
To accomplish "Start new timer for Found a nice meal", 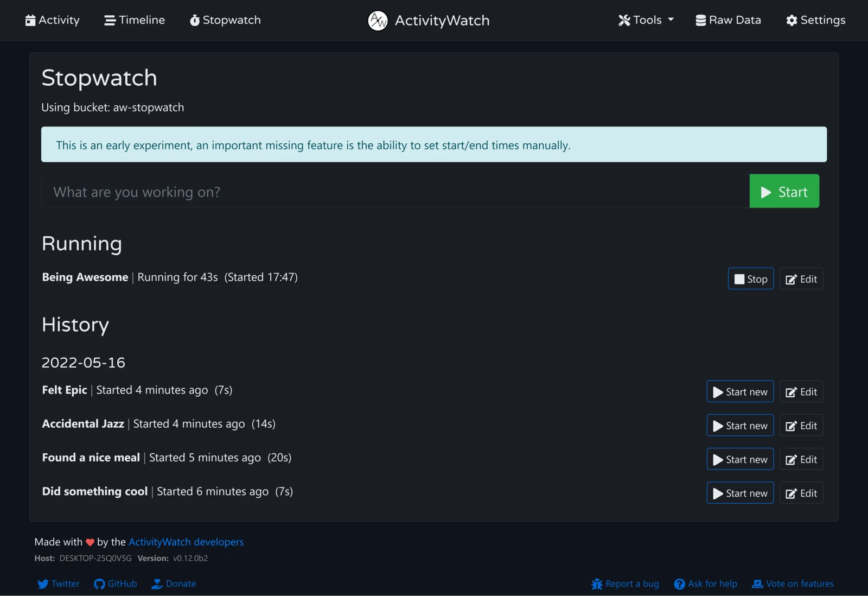I will click(x=740, y=459).
